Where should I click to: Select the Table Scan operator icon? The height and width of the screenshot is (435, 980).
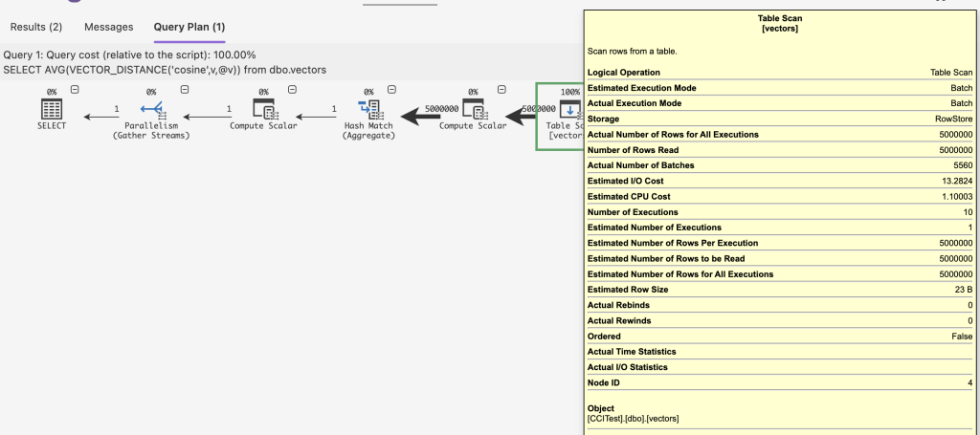pos(568,108)
